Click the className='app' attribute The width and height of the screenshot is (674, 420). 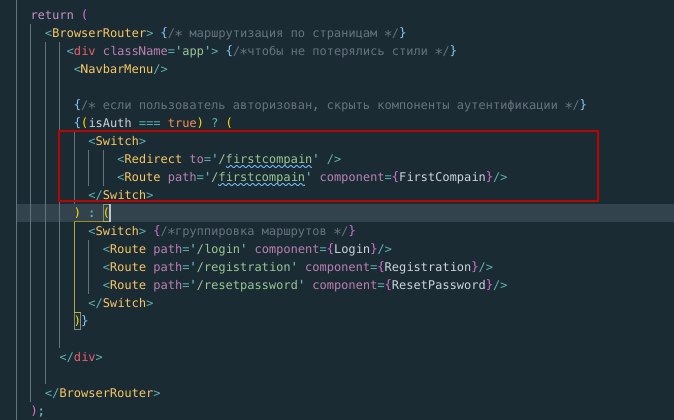click(156, 51)
